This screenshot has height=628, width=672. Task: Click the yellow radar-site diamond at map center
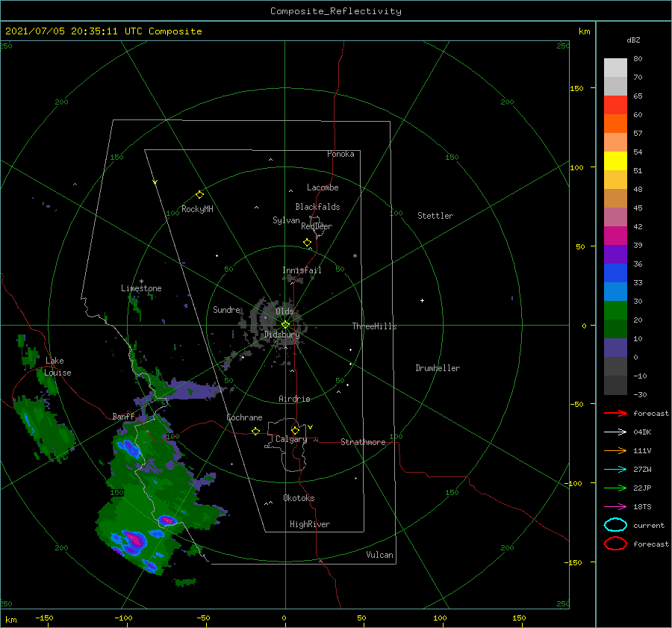[x=285, y=325]
